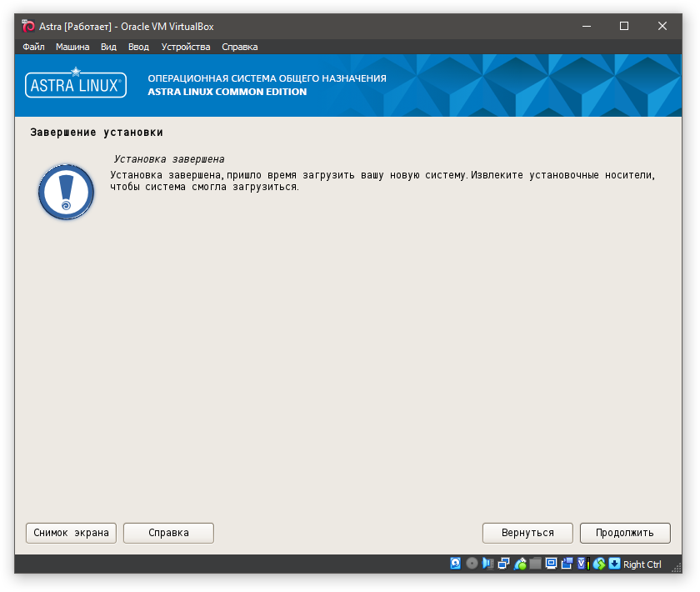Click the Right Ctrl host key label
The height and width of the screenshot is (592, 700).
(x=642, y=564)
